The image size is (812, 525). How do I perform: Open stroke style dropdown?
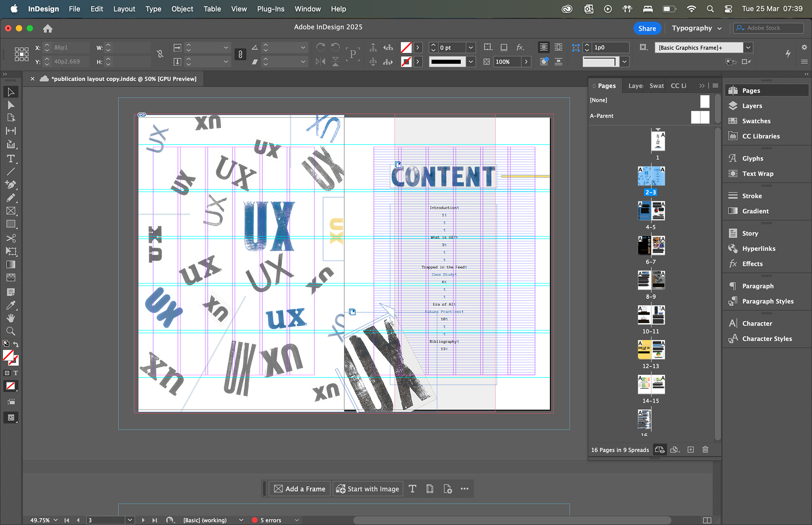471,62
